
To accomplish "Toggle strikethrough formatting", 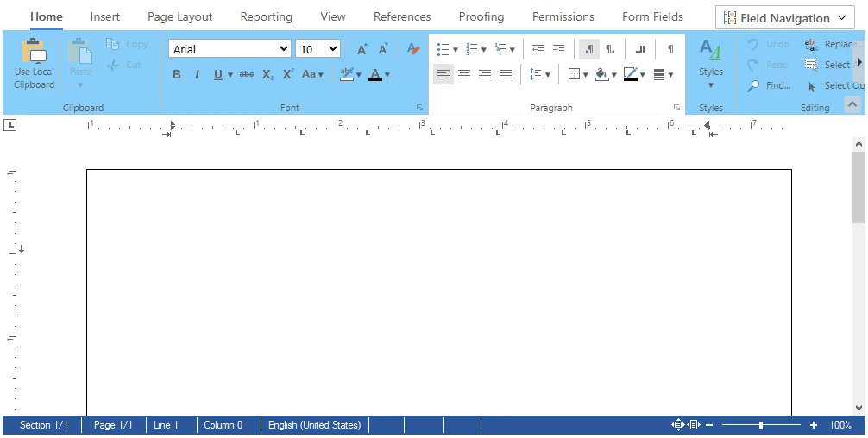I will pos(247,74).
